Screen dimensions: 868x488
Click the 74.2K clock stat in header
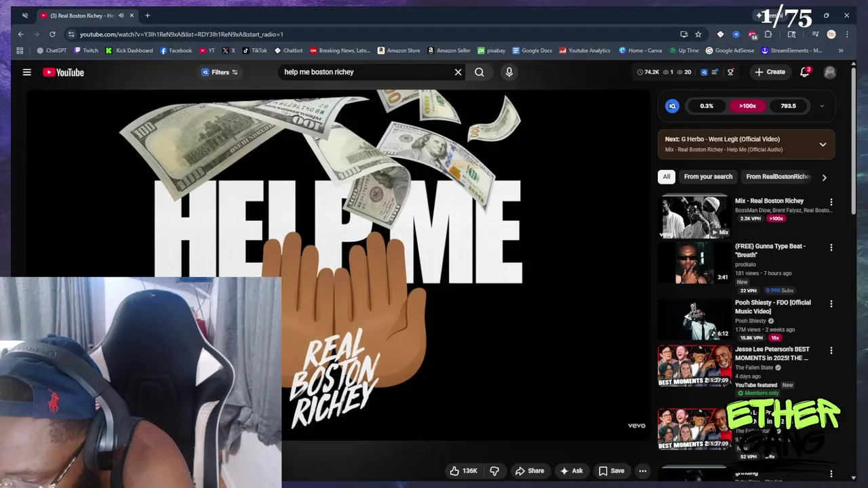[x=648, y=72]
